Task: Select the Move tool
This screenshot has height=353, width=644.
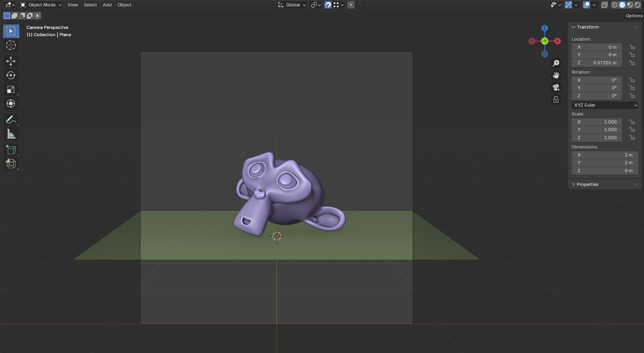Action: [11, 61]
